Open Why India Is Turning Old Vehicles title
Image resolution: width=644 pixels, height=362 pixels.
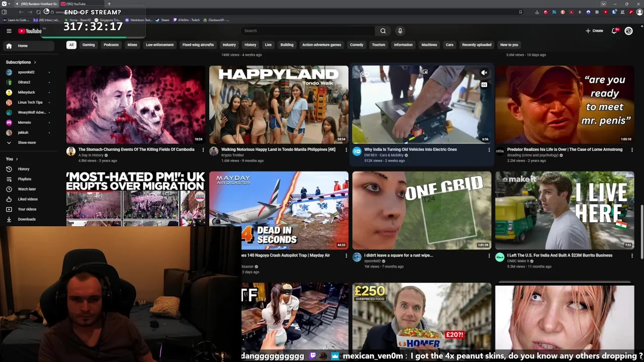pos(411,149)
